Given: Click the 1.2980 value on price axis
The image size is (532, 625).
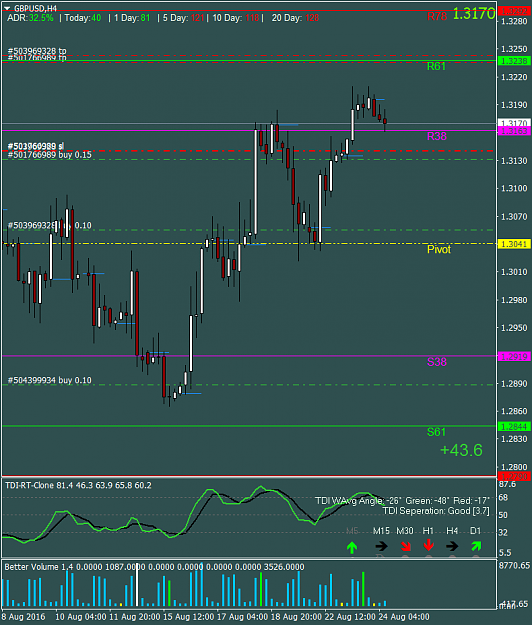Looking at the screenshot, I should click(514, 300).
